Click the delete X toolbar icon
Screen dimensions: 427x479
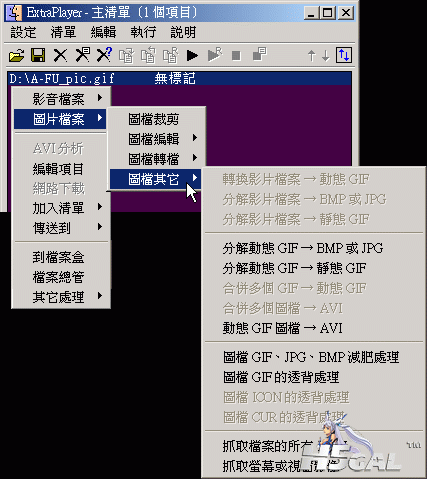(x=60, y=55)
